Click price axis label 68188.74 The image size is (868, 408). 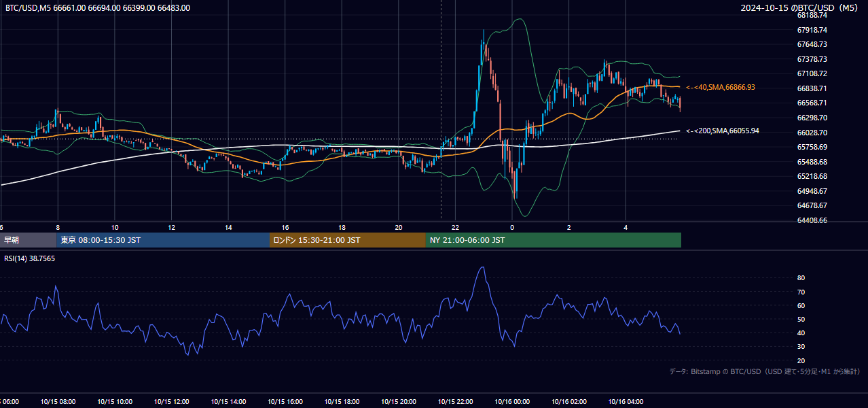click(812, 15)
